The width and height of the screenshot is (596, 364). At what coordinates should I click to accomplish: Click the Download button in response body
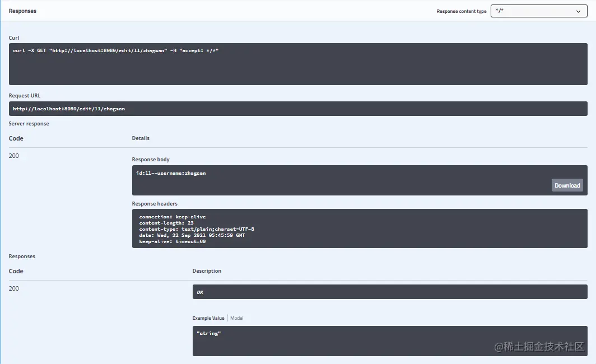567,185
